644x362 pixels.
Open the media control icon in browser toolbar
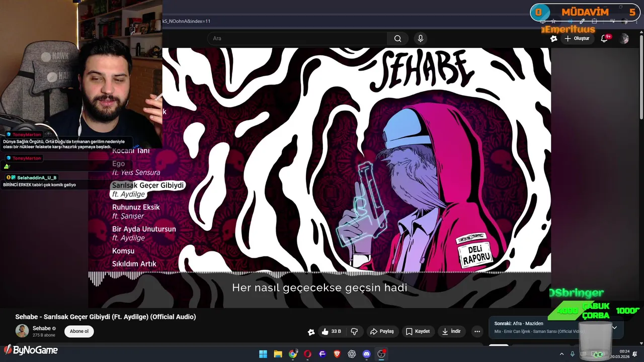coord(613,21)
